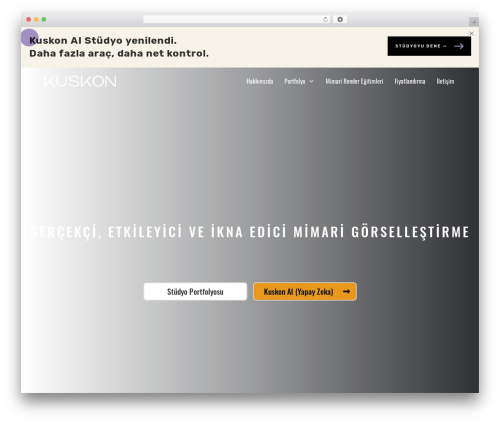
Task: Open Mimari Render Eğitimleri page
Action: (354, 81)
